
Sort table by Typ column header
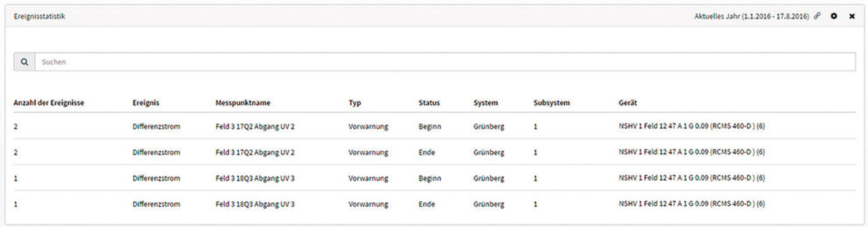pyautogui.click(x=354, y=103)
